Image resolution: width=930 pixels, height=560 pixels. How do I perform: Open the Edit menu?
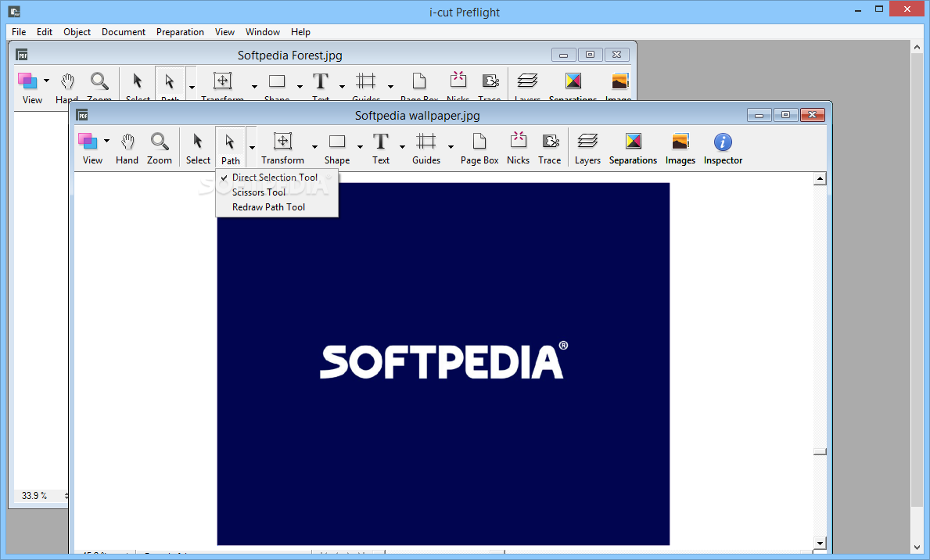click(45, 32)
